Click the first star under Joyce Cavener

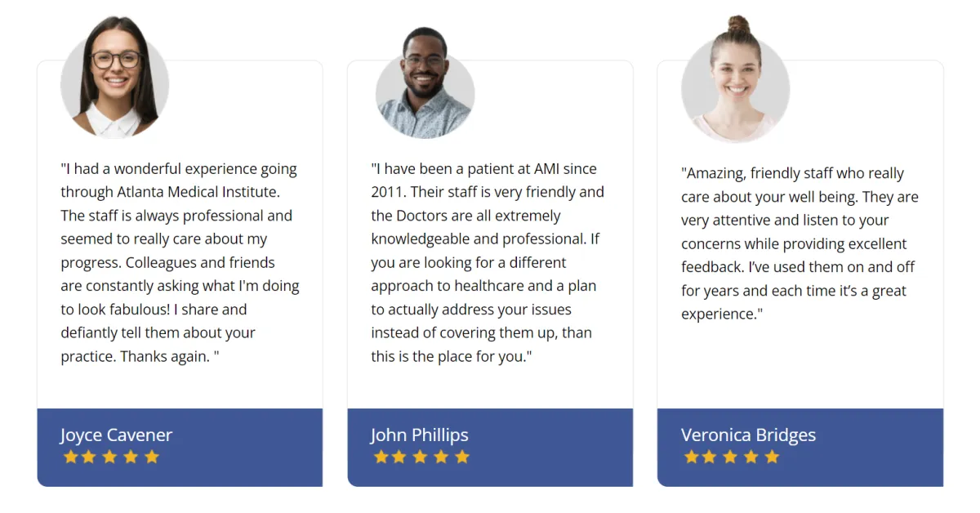(x=71, y=457)
